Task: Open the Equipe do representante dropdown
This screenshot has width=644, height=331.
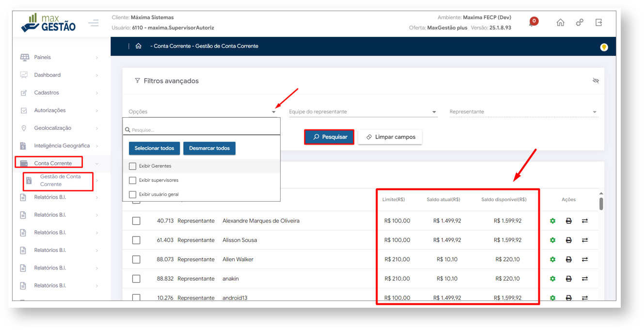Action: pos(362,112)
